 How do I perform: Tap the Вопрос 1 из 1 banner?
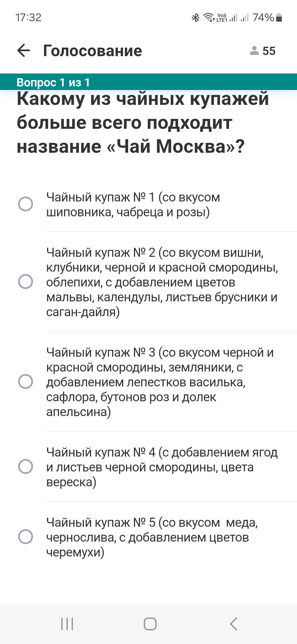click(148, 82)
